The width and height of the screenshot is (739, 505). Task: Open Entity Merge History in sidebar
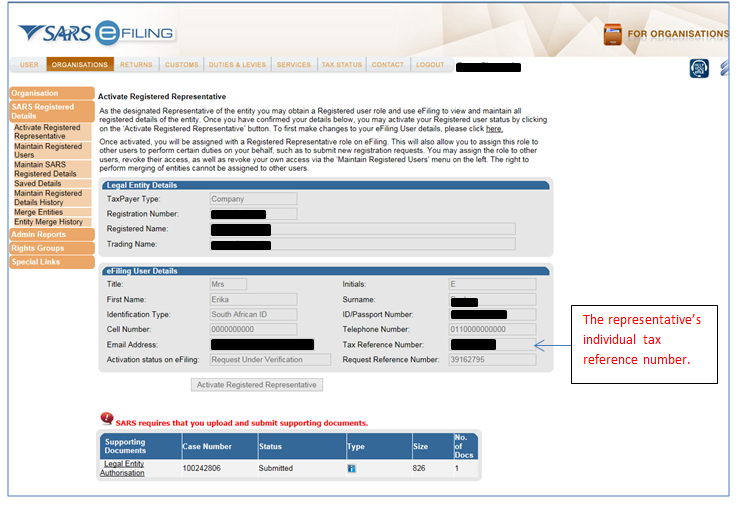point(48,222)
